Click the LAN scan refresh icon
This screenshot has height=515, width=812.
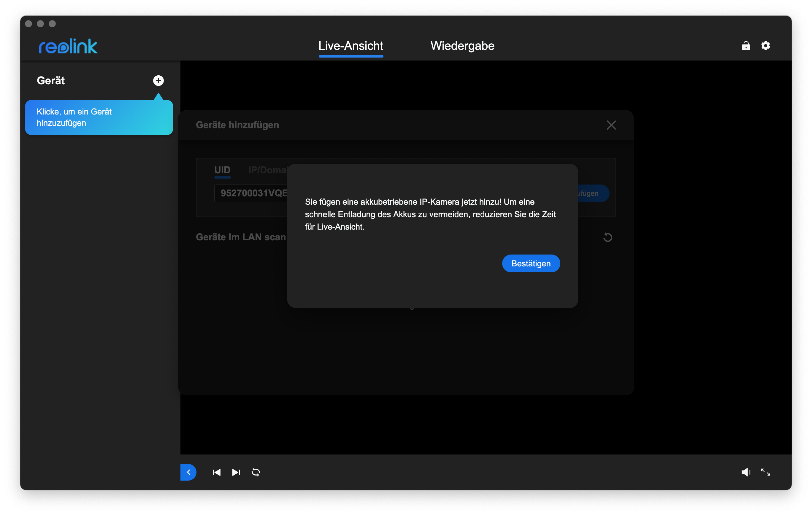click(608, 237)
